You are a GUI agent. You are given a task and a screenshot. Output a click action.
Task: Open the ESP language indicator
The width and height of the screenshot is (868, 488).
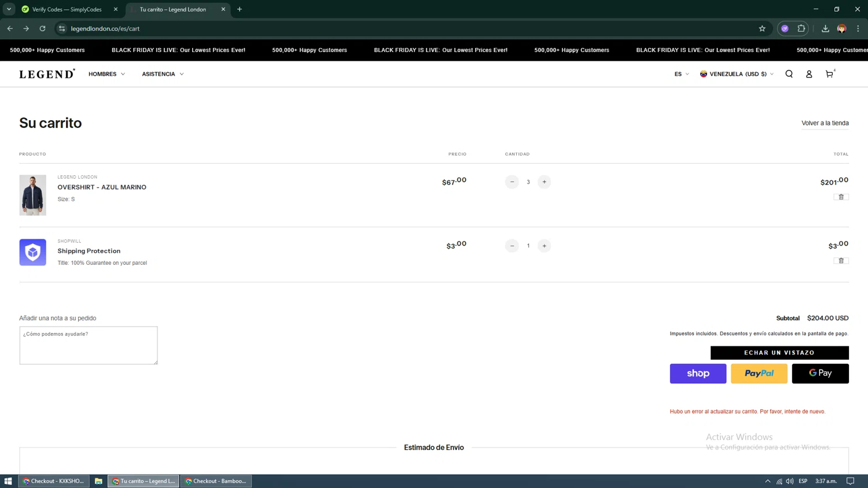click(x=803, y=481)
